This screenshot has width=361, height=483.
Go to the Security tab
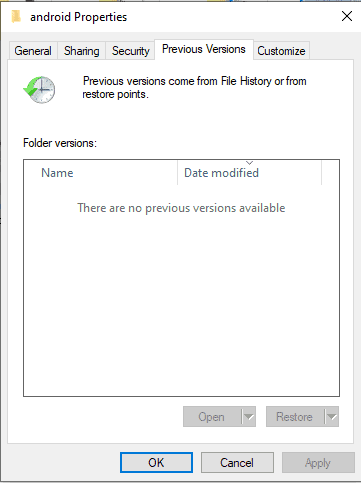[x=130, y=51]
